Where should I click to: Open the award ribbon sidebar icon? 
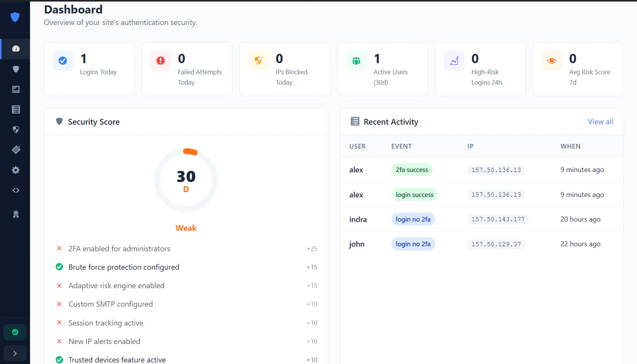tap(16, 214)
